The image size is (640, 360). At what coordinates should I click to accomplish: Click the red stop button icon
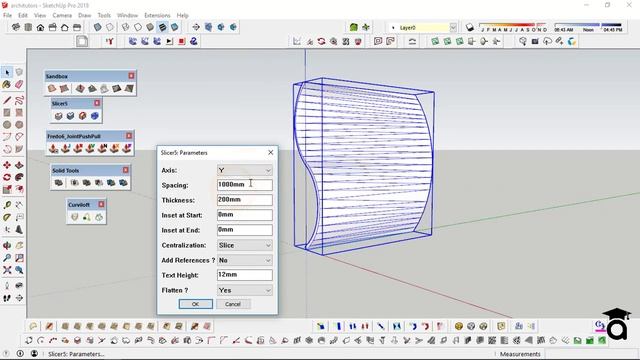click(x=182, y=41)
